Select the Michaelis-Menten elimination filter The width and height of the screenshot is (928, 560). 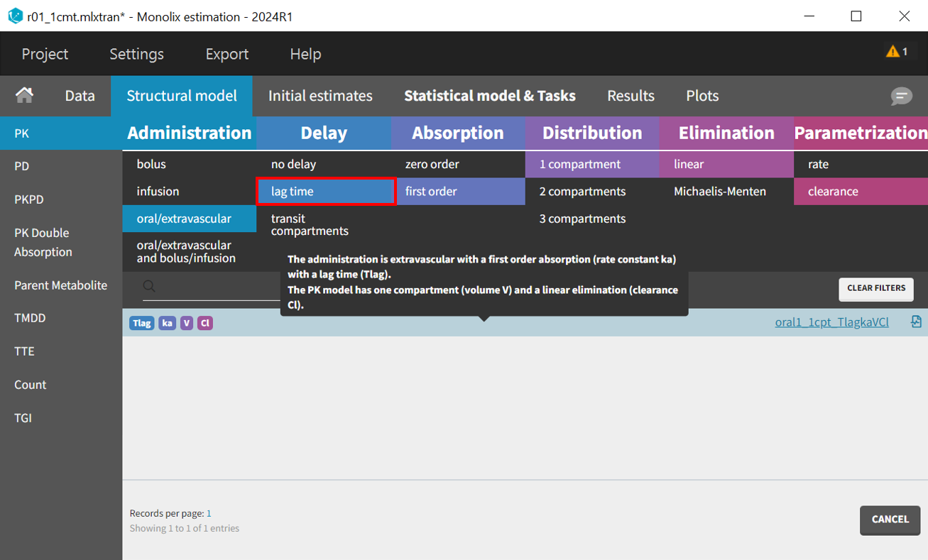pos(719,192)
